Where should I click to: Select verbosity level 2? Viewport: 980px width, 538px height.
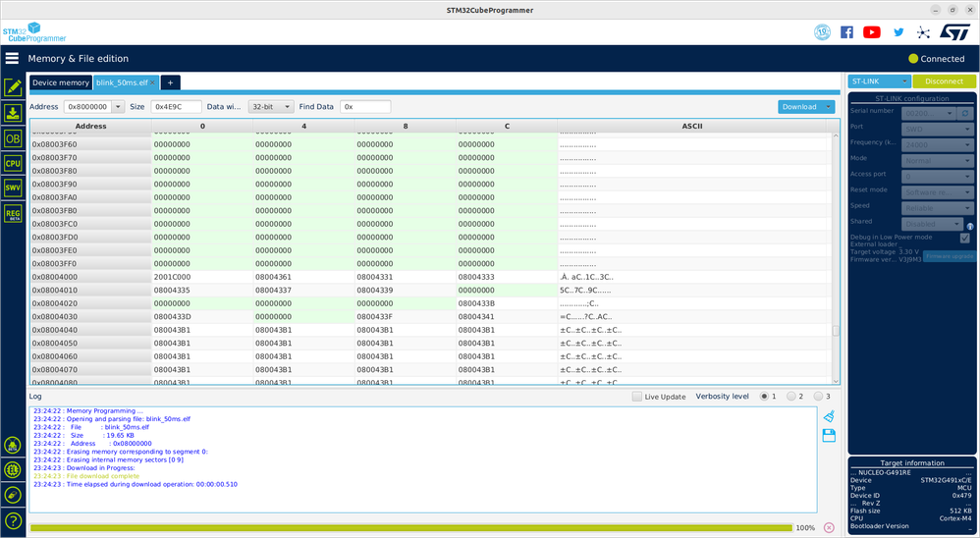pos(790,397)
